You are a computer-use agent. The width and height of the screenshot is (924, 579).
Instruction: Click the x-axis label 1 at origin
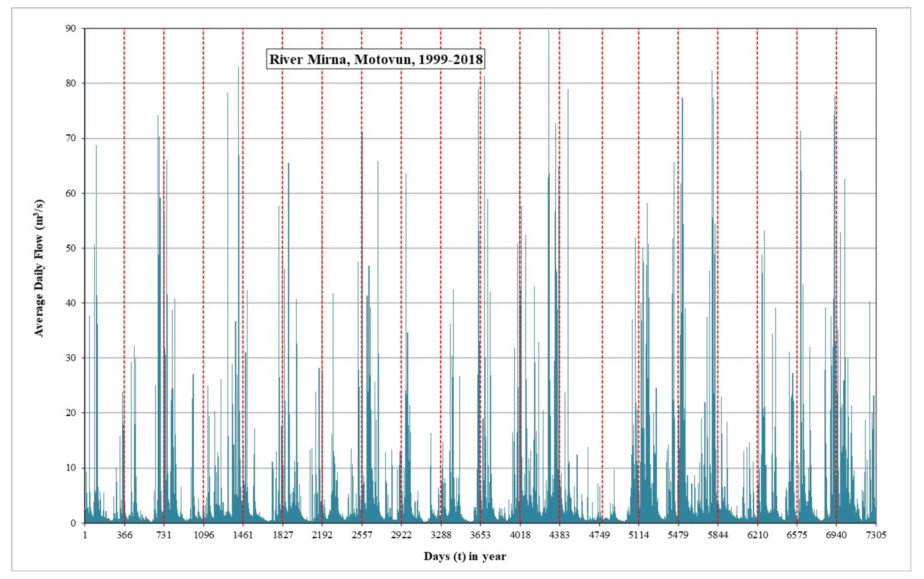pos(85,535)
